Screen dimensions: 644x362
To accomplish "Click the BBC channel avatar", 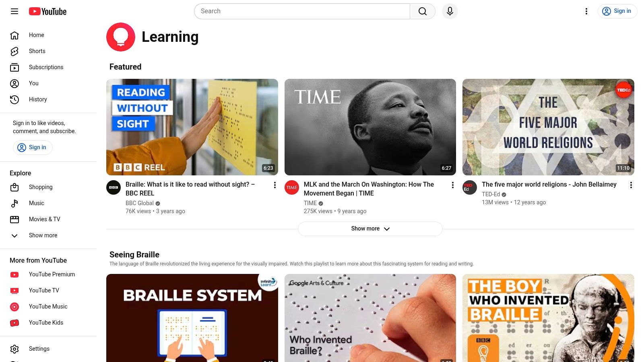I will [x=114, y=187].
